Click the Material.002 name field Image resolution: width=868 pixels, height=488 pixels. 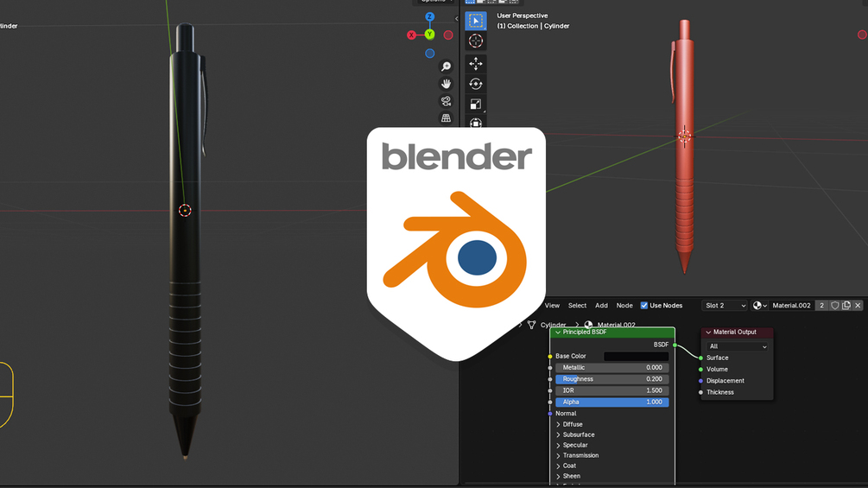tap(792, 306)
